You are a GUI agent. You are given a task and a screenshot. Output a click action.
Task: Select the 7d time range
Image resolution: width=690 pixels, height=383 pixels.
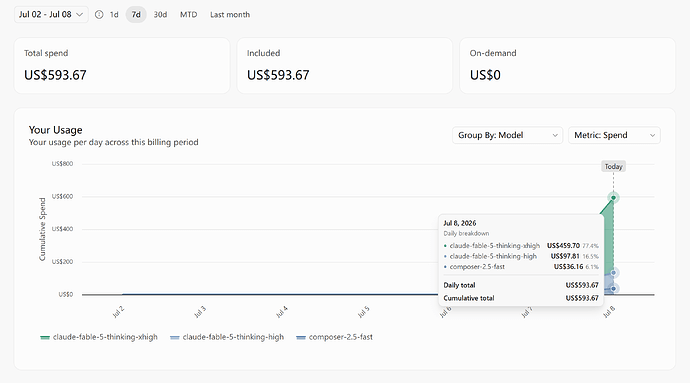[x=136, y=15]
